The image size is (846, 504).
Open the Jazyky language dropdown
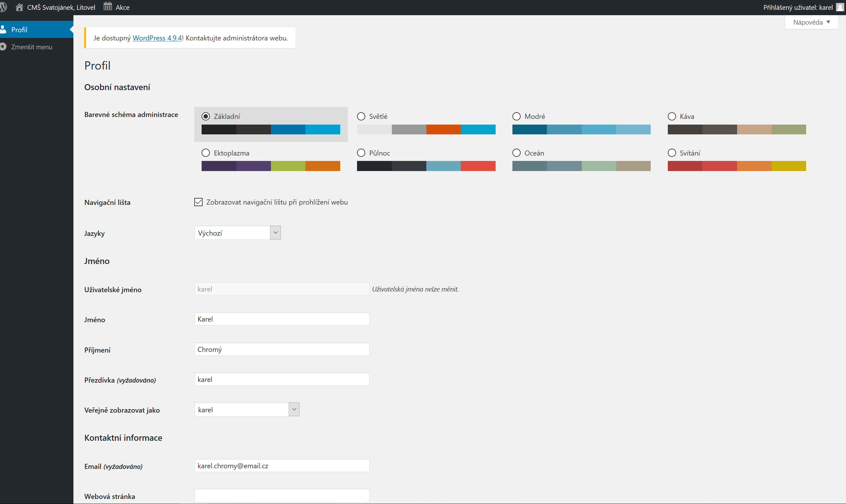click(x=238, y=233)
